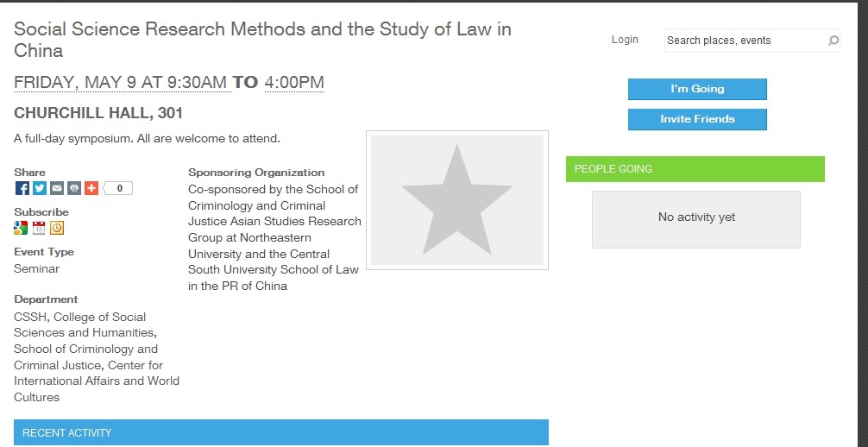The width and height of the screenshot is (868, 447).
Task: Click the I'm Going button
Action: tap(697, 89)
